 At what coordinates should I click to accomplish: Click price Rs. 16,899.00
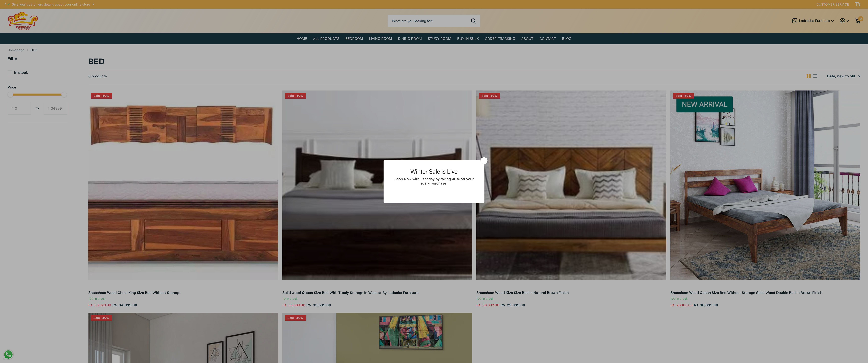[x=706, y=305]
